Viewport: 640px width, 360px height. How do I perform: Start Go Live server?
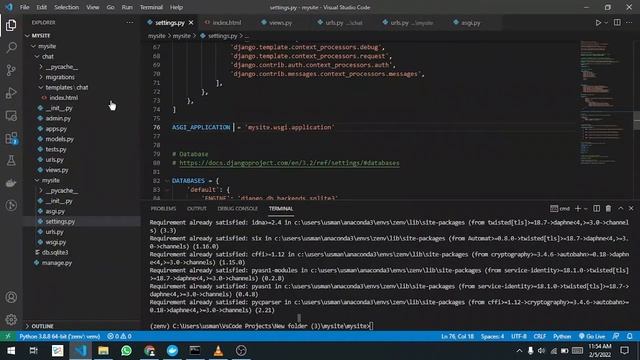click(592, 336)
